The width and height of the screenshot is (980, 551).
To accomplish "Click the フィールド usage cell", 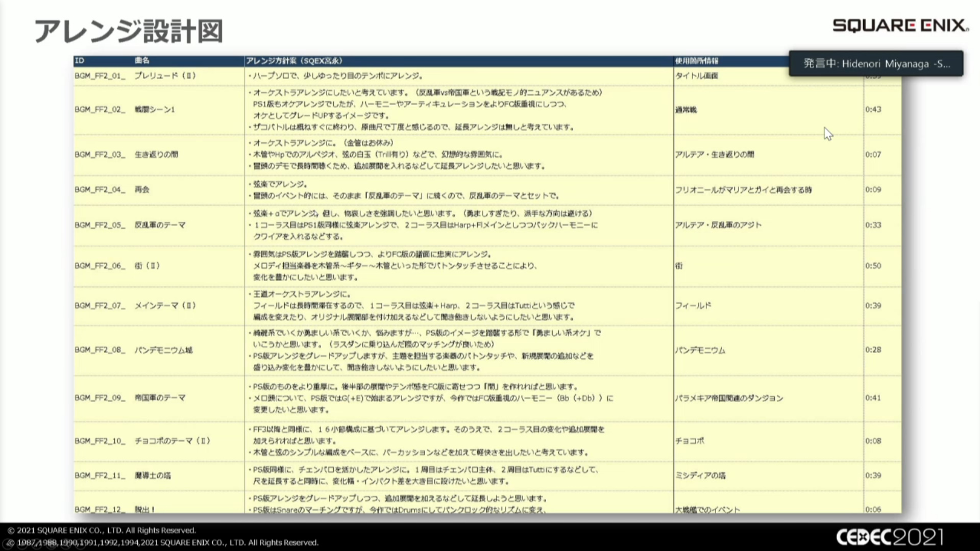I will tap(693, 306).
